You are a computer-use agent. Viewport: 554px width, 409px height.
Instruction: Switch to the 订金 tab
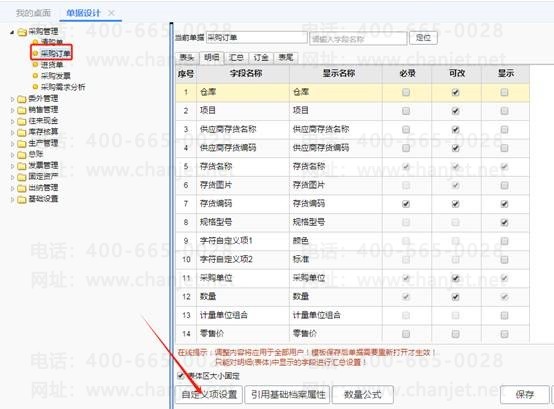coord(261,57)
